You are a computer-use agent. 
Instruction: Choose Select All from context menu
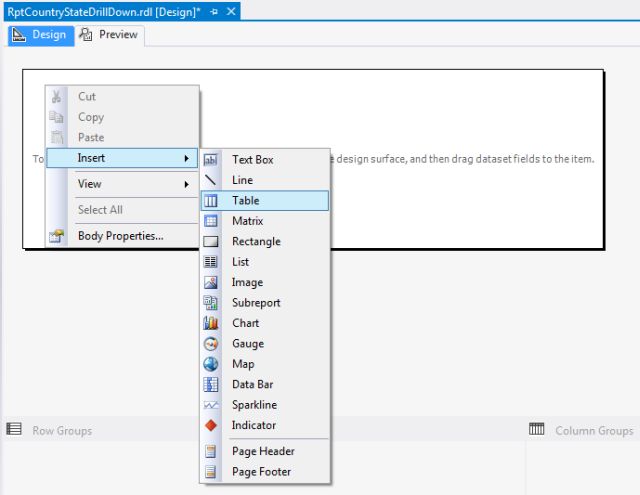(x=122, y=210)
